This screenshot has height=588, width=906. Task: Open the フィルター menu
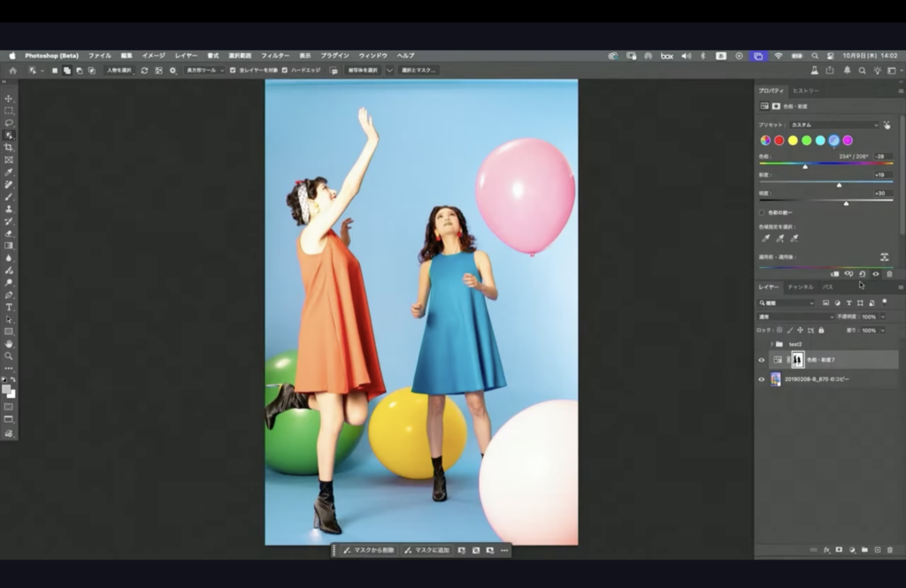pos(274,56)
